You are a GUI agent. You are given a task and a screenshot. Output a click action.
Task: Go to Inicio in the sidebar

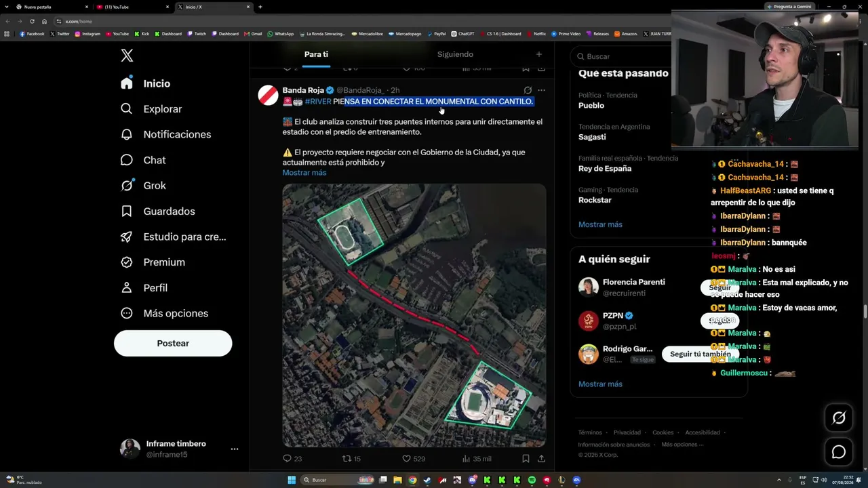[145, 83]
